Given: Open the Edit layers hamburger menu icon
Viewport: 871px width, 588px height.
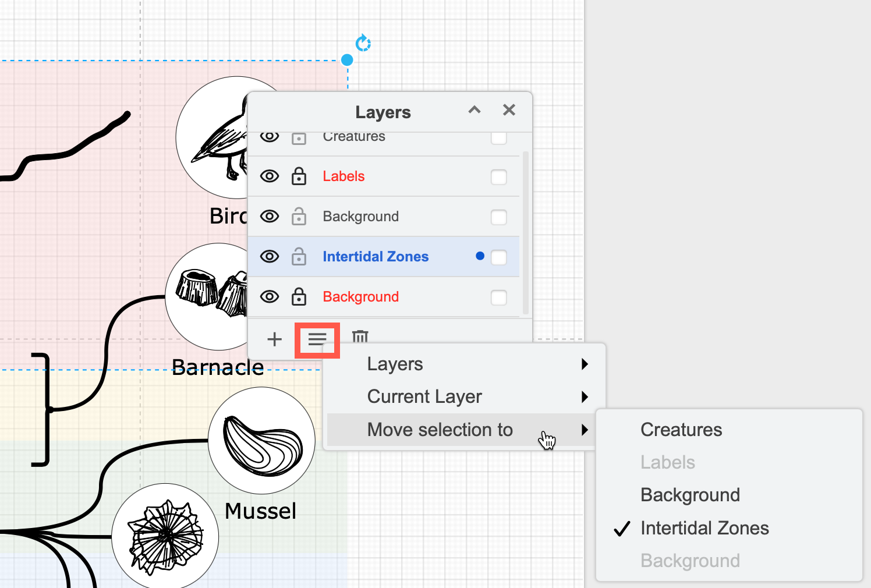Looking at the screenshot, I should 317,338.
